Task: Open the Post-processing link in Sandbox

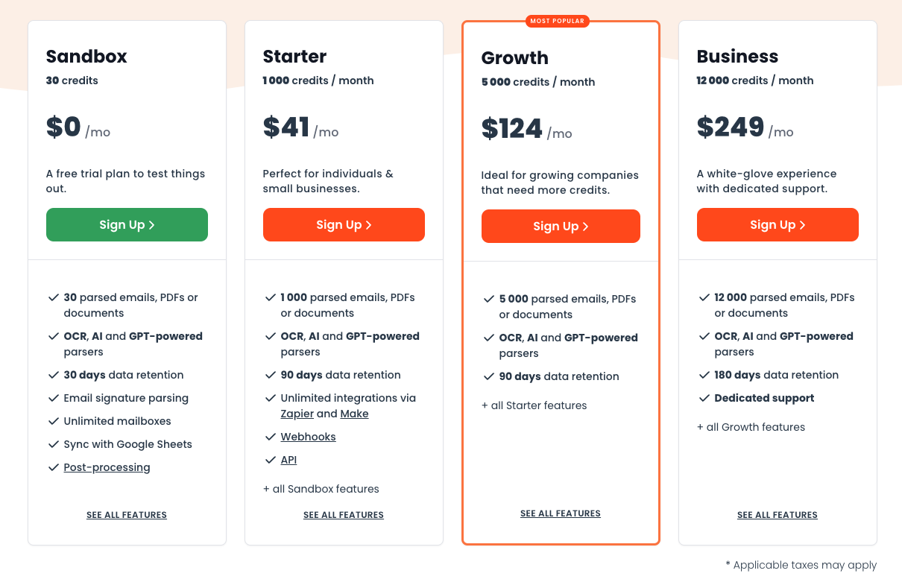Action: coord(107,467)
